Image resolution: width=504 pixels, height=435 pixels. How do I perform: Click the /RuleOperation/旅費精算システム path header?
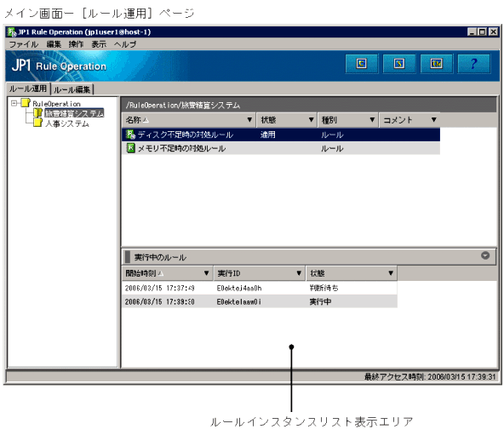coord(183,106)
